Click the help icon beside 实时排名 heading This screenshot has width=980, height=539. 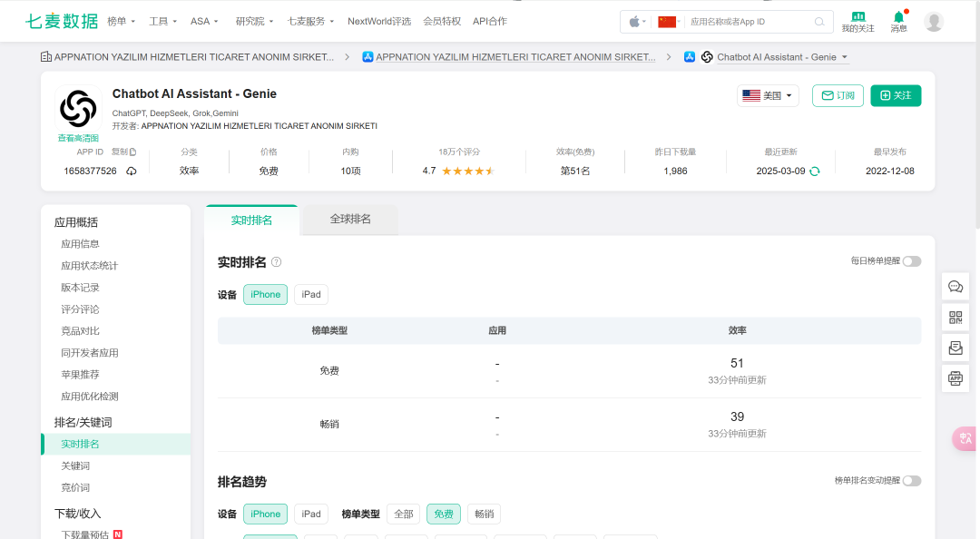pos(276,262)
